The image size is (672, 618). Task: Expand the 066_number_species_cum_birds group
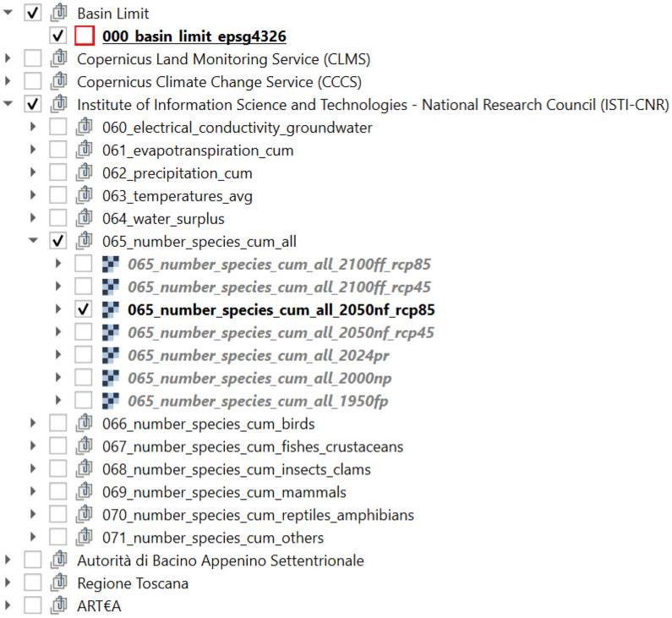pyautogui.click(x=33, y=423)
